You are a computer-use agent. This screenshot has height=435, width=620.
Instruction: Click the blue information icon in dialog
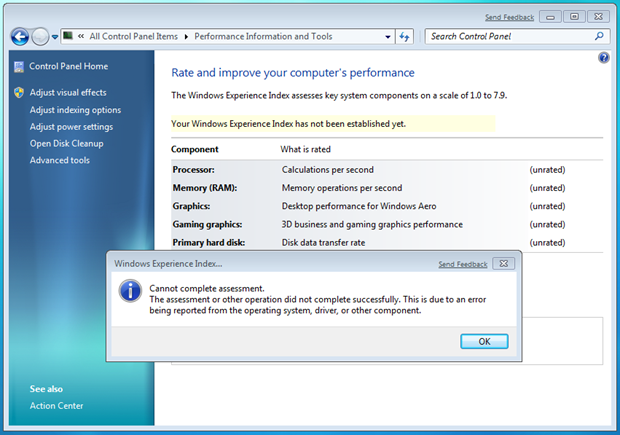[x=130, y=291]
